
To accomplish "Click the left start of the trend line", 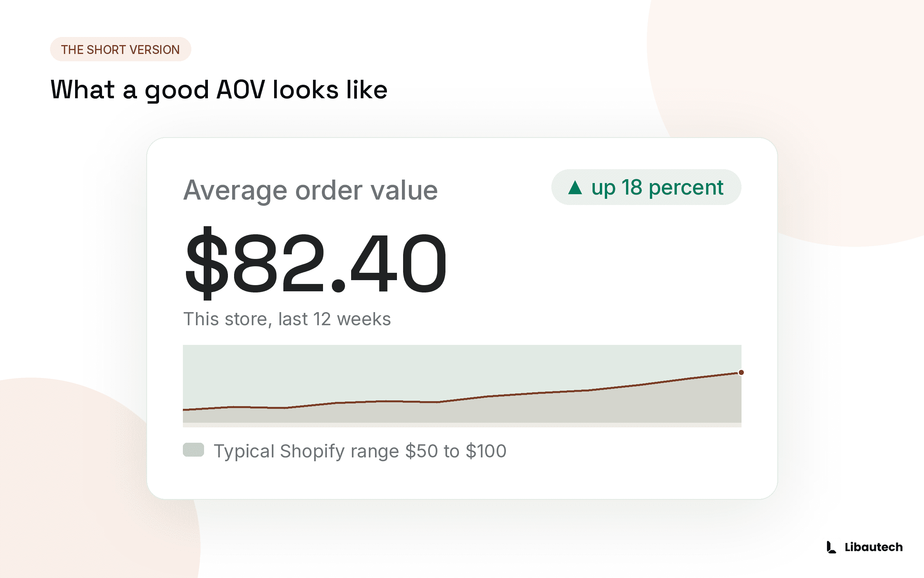I will click(185, 409).
